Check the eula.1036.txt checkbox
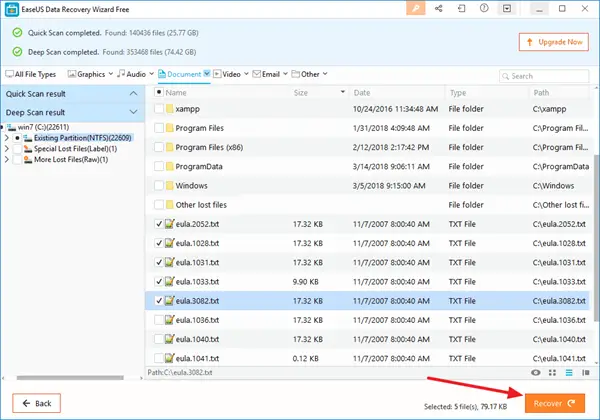 click(x=158, y=319)
